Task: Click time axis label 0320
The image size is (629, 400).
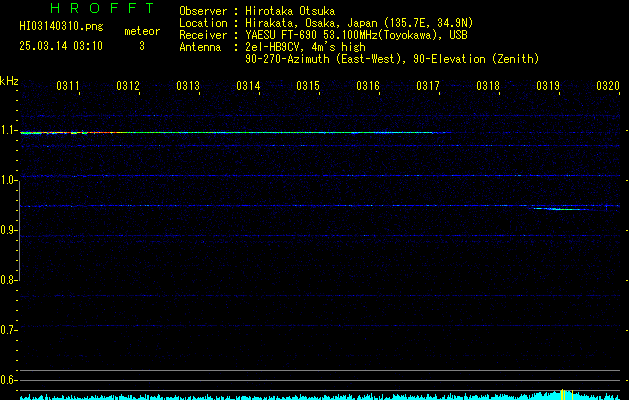Action: click(608, 86)
